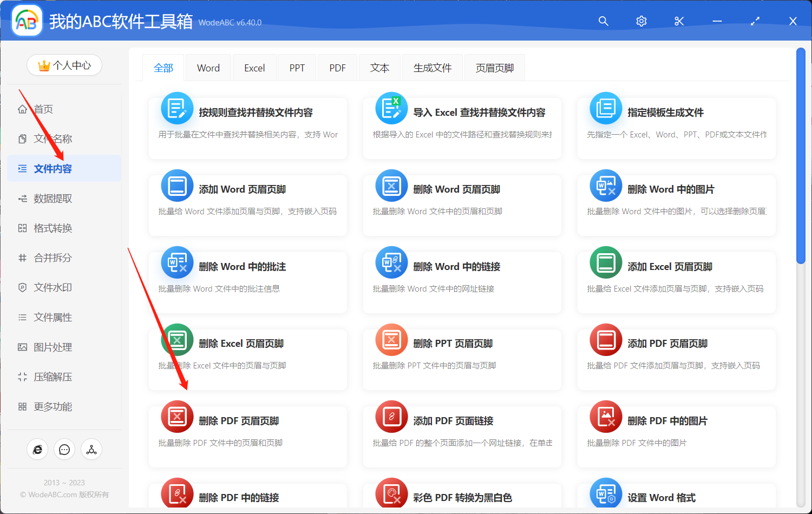Click the 彩色 PDF 转换为黑白色 icon
This screenshot has height=514, width=812.
391,493
